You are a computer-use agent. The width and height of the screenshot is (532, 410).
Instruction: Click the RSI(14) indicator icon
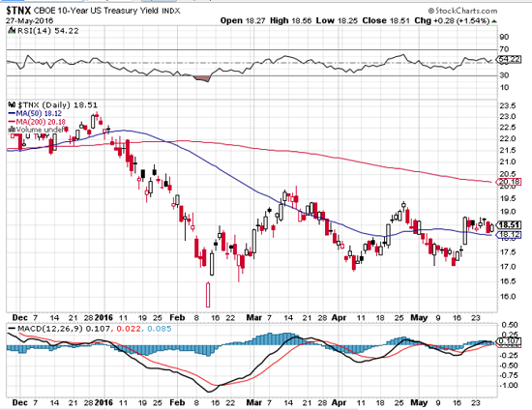pyautogui.click(x=12, y=31)
